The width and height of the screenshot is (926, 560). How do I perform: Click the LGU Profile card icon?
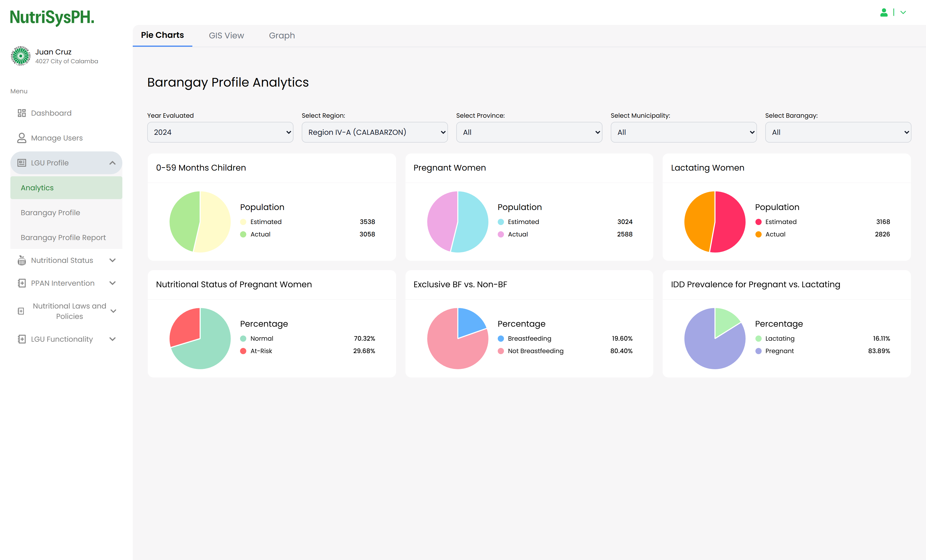pos(22,163)
